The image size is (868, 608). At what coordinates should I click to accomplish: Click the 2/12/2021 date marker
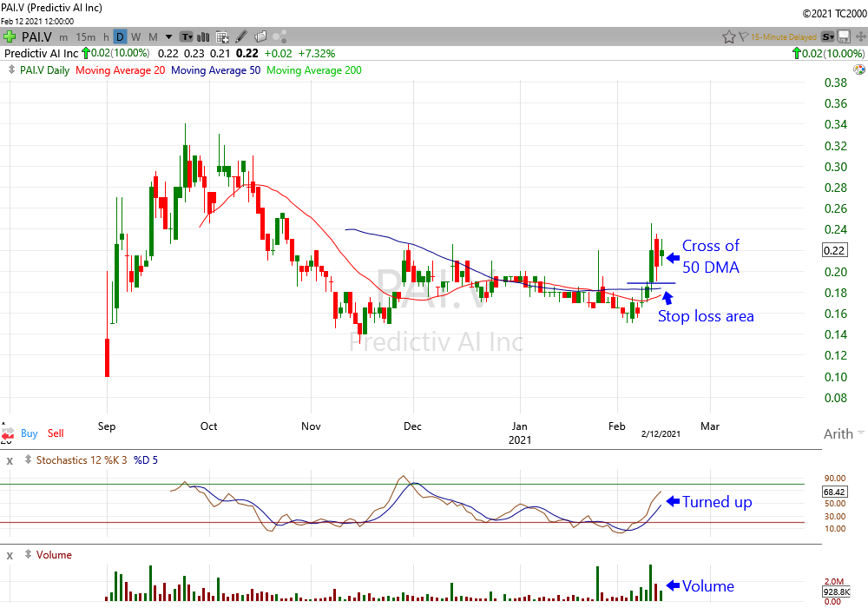661,433
